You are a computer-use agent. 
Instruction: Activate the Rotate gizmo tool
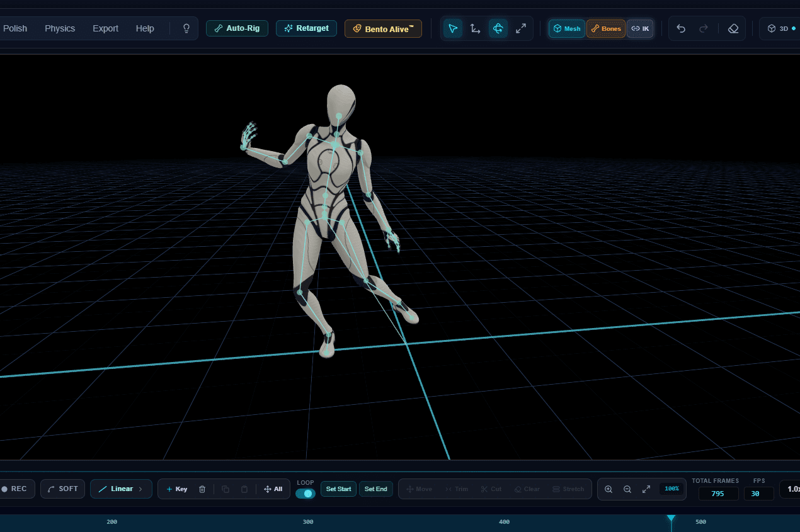498,28
